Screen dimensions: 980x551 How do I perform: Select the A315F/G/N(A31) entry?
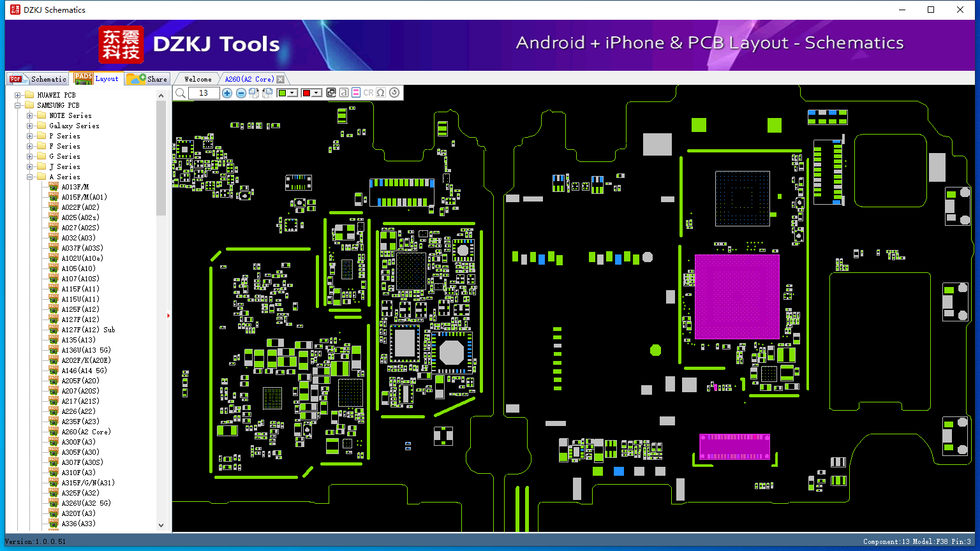88,483
